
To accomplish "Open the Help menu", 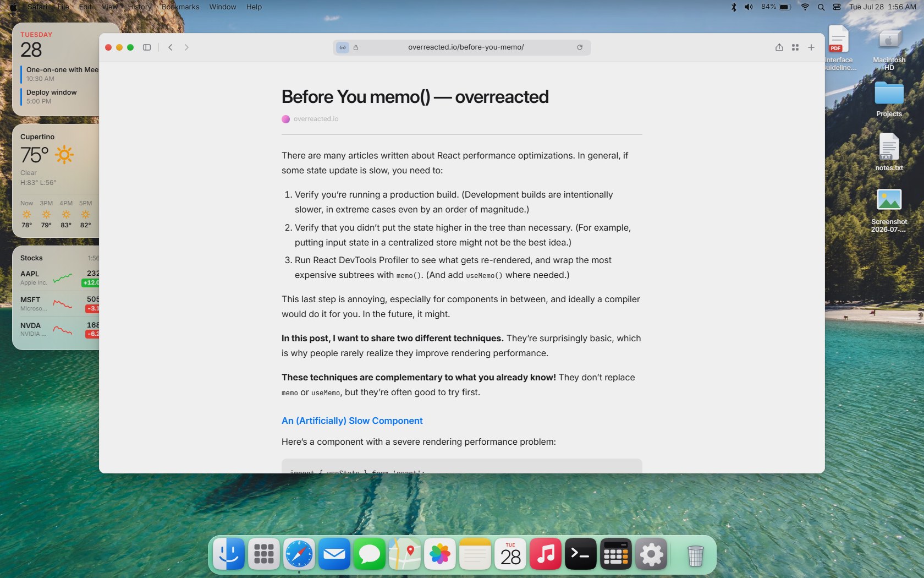I will click(x=254, y=7).
